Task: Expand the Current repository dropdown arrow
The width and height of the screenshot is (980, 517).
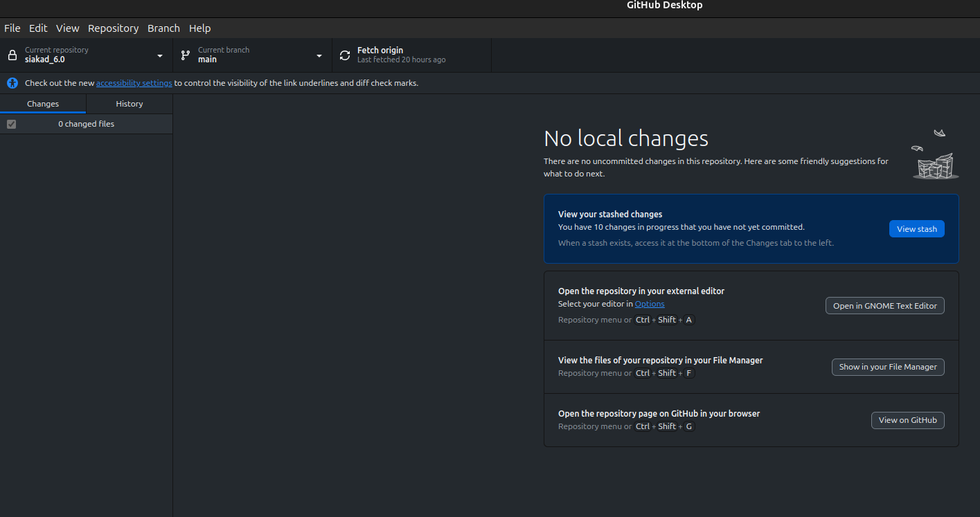Action: (x=160, y=55)
